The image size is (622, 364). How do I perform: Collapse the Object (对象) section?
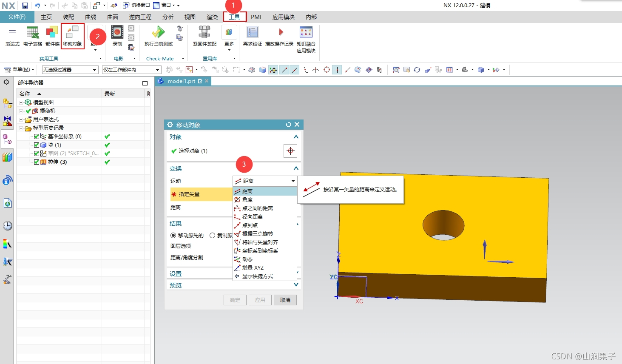coord(296,137)
